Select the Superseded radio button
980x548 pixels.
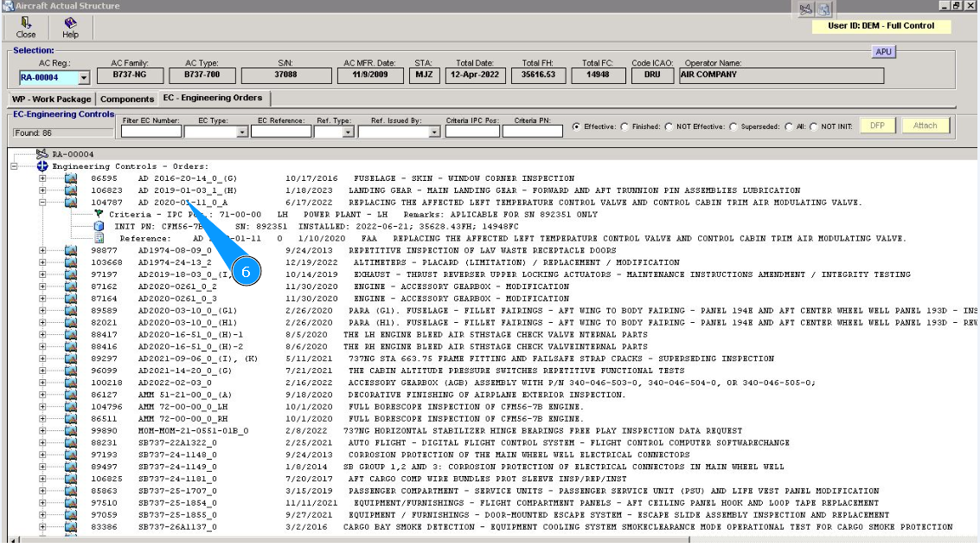click(733, 126)
